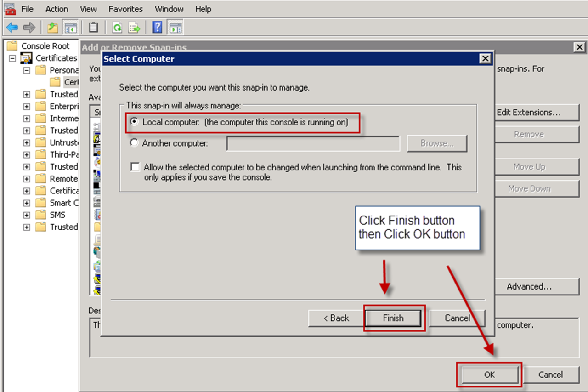Click the Finish button
The image size is (588, 392).
click(x=393, y=318)
